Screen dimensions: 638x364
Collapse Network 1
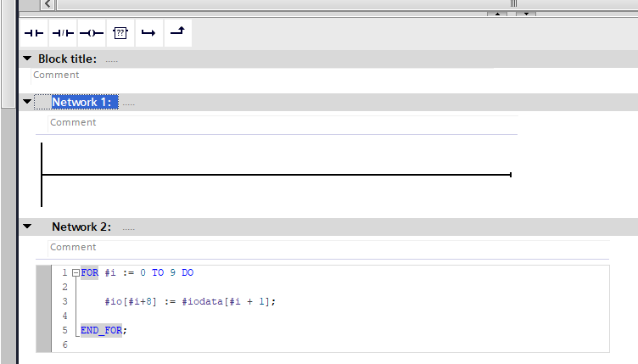click(x=27, y=102)
